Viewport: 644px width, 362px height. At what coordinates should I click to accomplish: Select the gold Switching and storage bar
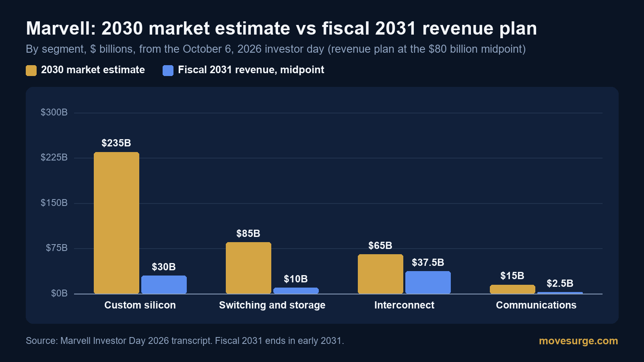(248, 268)
